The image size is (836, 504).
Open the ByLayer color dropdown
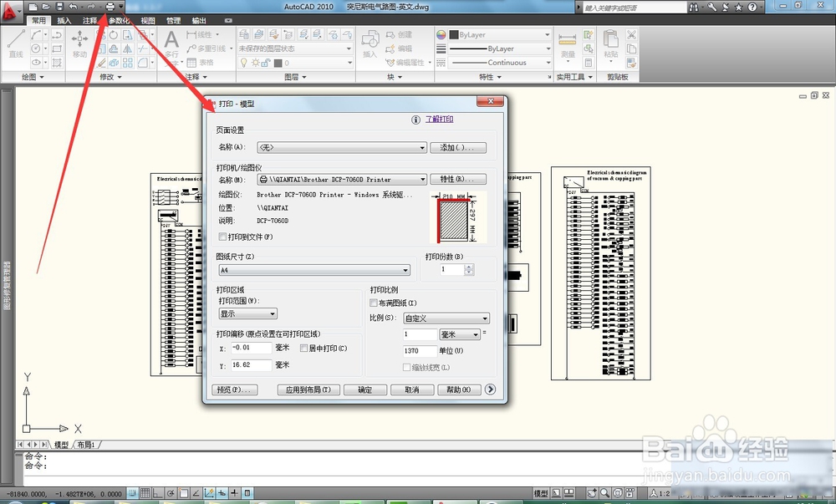point(500,34)
